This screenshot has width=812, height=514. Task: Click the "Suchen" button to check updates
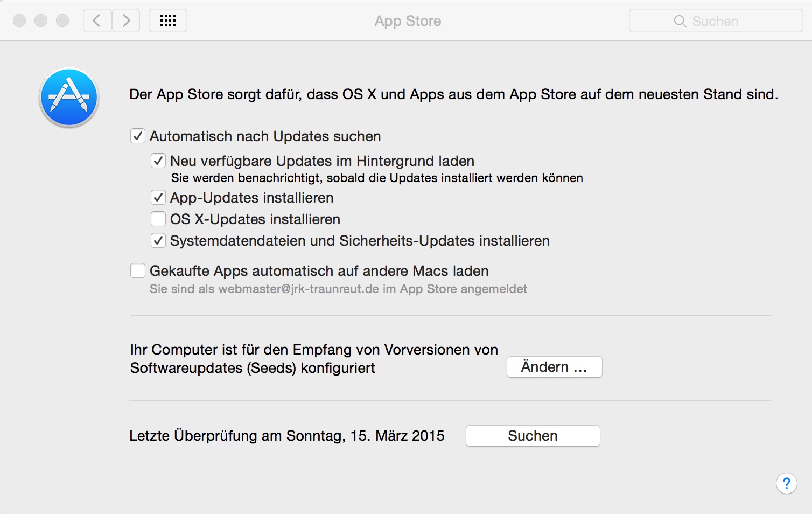click(533, 436)
